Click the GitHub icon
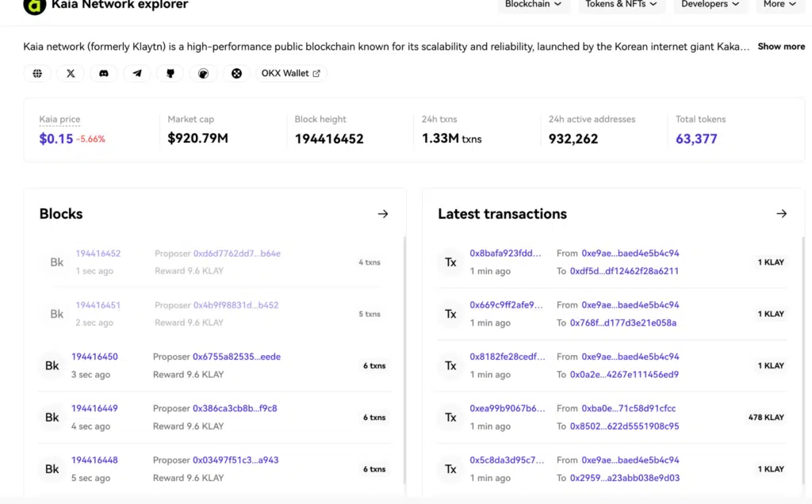 coord(170,74)
